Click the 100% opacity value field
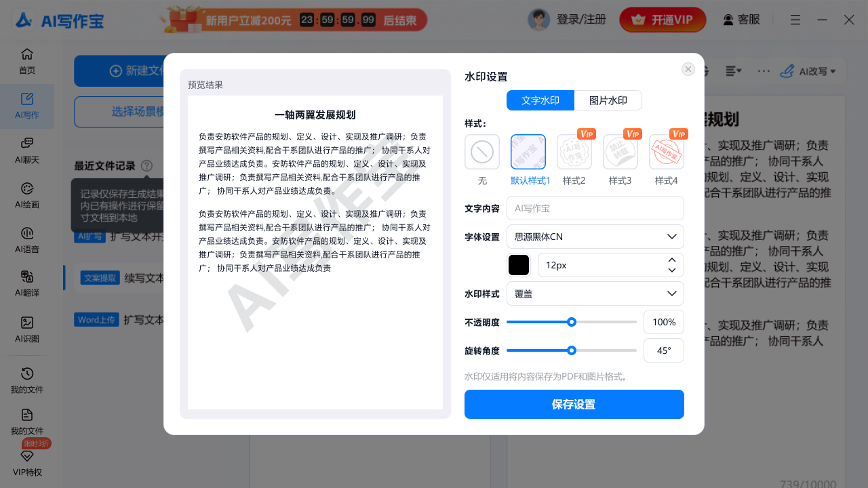Image resolution: width=868 pixels, height=488 pixels. [x=664, y=322]
